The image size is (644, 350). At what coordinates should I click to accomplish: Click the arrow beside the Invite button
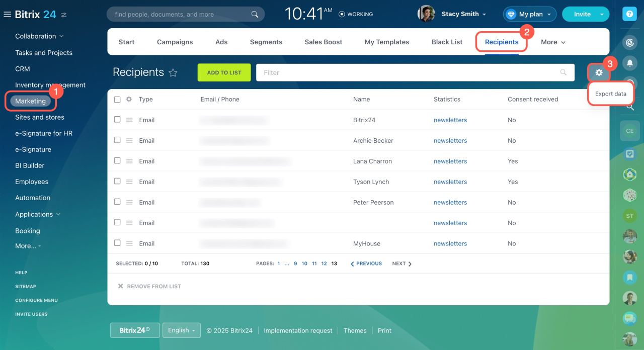[x=602, y=15]
